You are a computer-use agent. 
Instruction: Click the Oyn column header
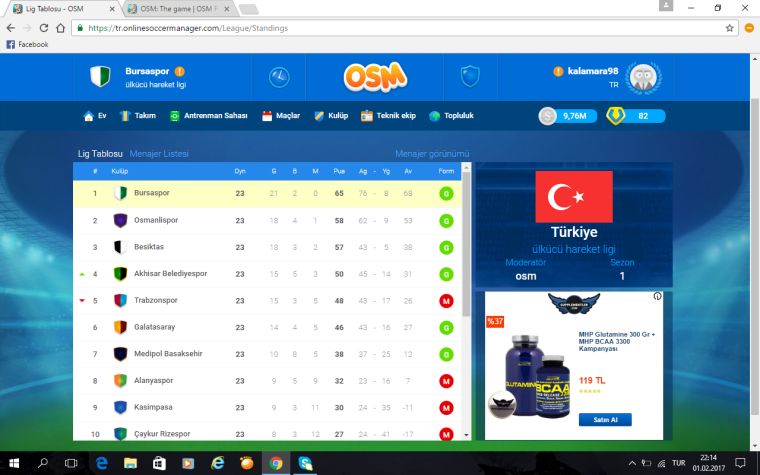(240, 171)
